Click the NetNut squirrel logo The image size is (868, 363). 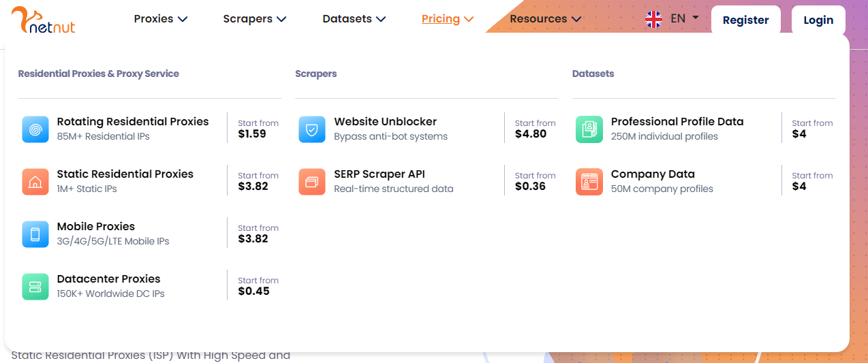pos(44,20)
